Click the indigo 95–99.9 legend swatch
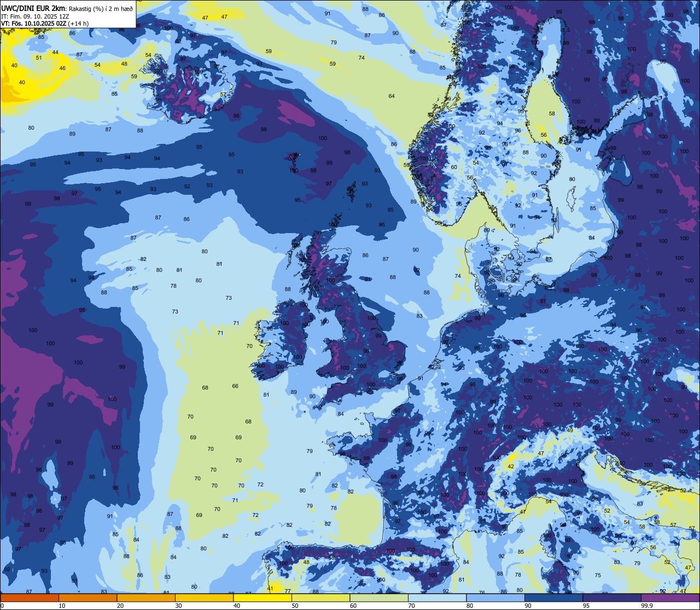The height and width of the screenshot is (610, 700). tap(612, 597)
